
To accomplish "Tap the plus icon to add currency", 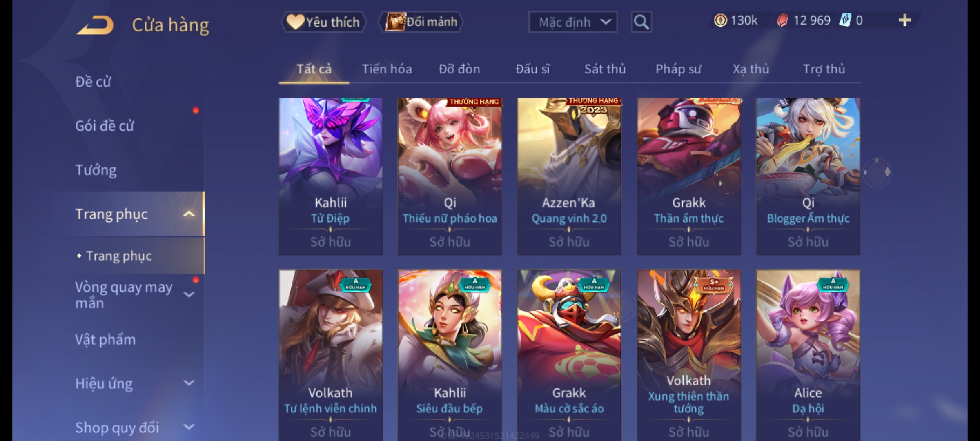I will point(905,20).
